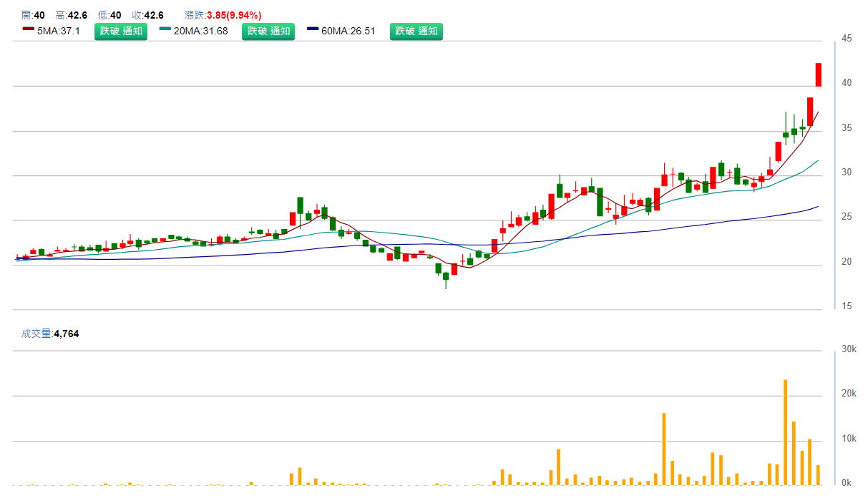Click 跌破 通知 button next to 60MA

click(x=416, y=31)
